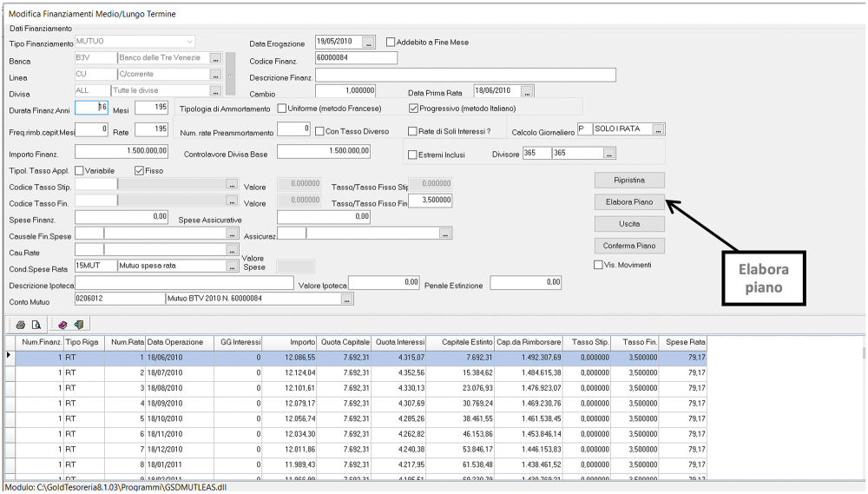Open lookup button next to Conto Mutuo
The image size is (868, 494).
click(x=347, y=300)
